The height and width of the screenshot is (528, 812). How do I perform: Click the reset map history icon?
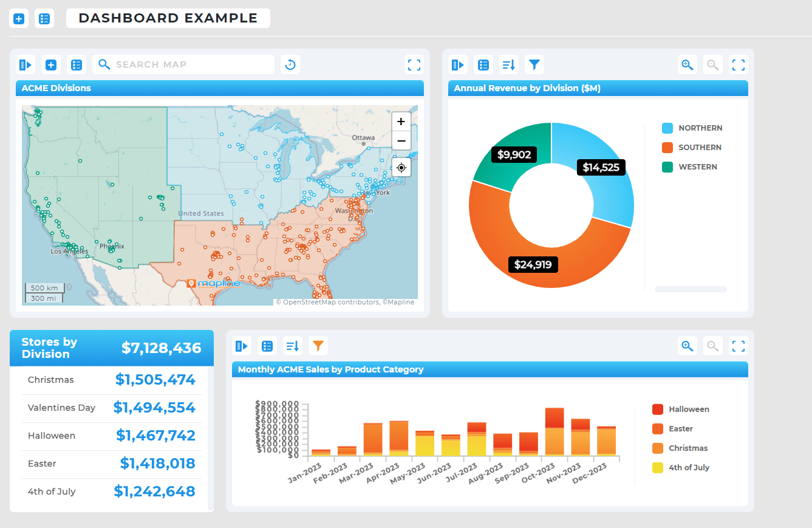(290, 64)
